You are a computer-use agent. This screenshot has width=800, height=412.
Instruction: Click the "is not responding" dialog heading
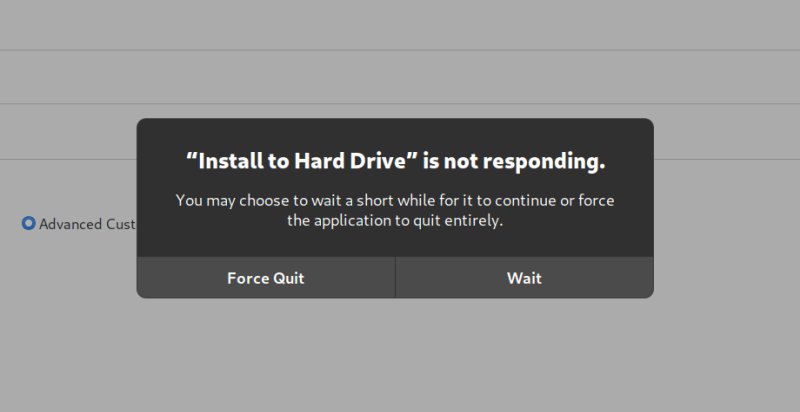pyautogui.click(x=396, y=160)
